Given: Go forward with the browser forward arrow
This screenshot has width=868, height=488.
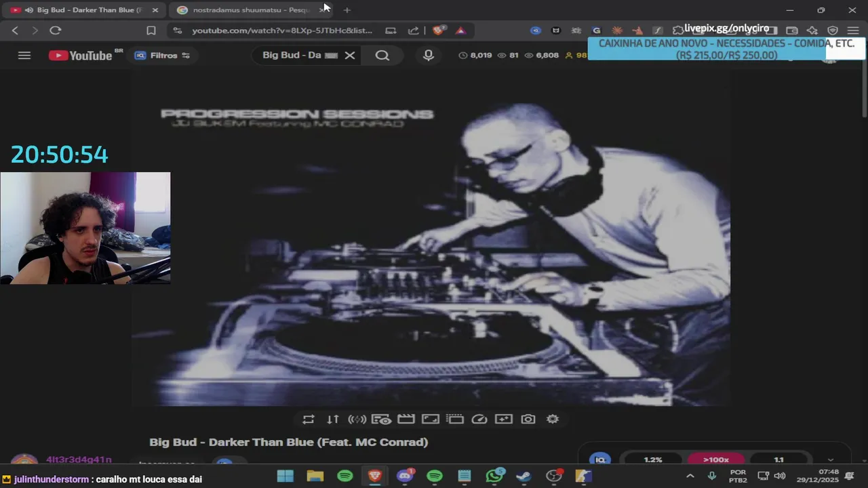Looking at the screenshot, I should coord(35,30).
